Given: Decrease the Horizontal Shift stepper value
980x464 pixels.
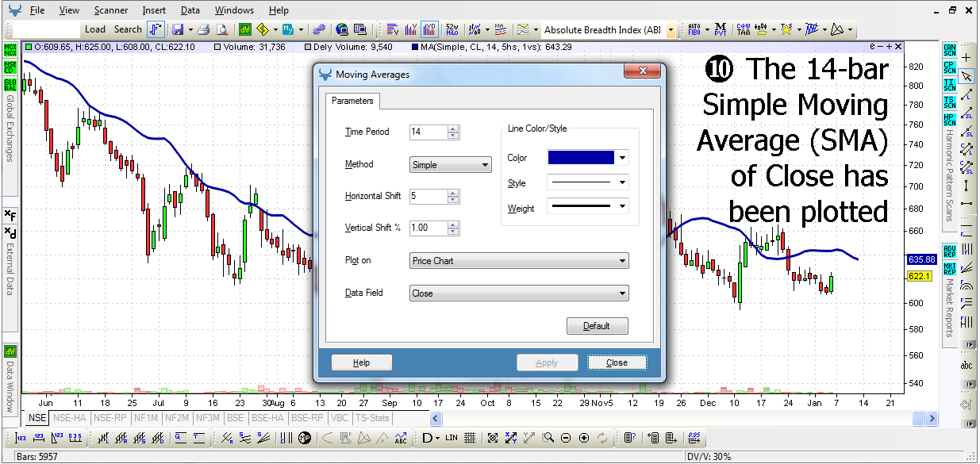Looking at the screenshot, I should point(453,200).
